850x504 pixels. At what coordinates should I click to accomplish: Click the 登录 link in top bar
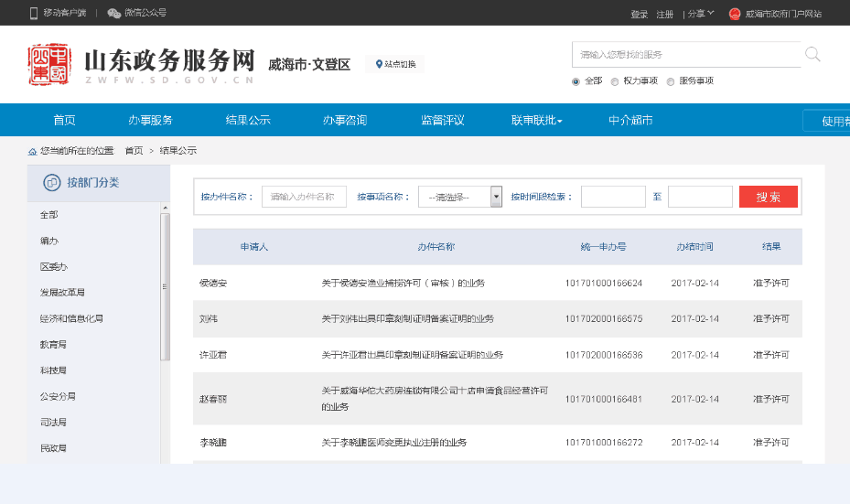click(x=639, y=14)
